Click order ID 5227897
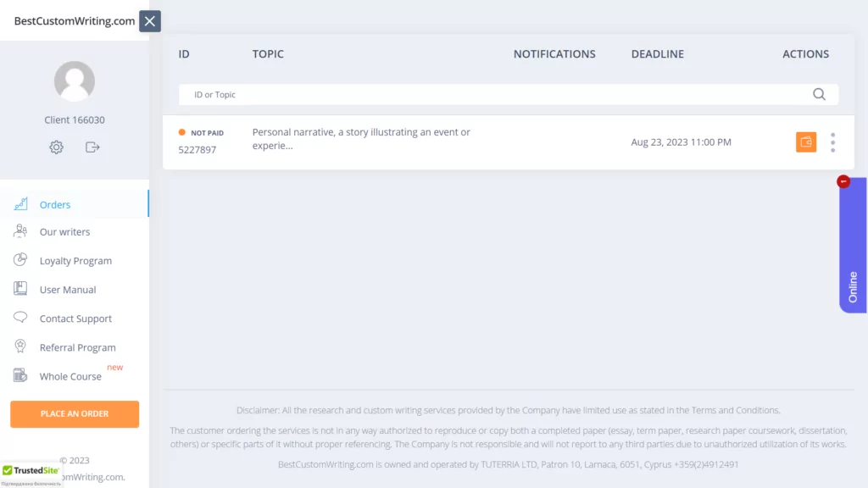The height and width of the screenshot is (488, 868). click(x=197, y=150)
